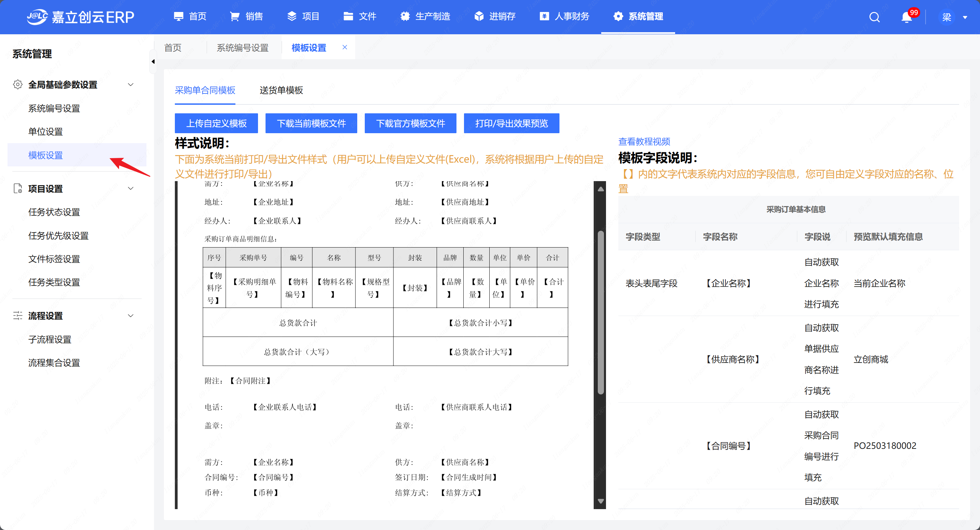Image resolution: width=980 pixels, height=530 pixels.
Task: Click the 项目 layers icon
Action: pyautogui.click(x=292, y=16)
